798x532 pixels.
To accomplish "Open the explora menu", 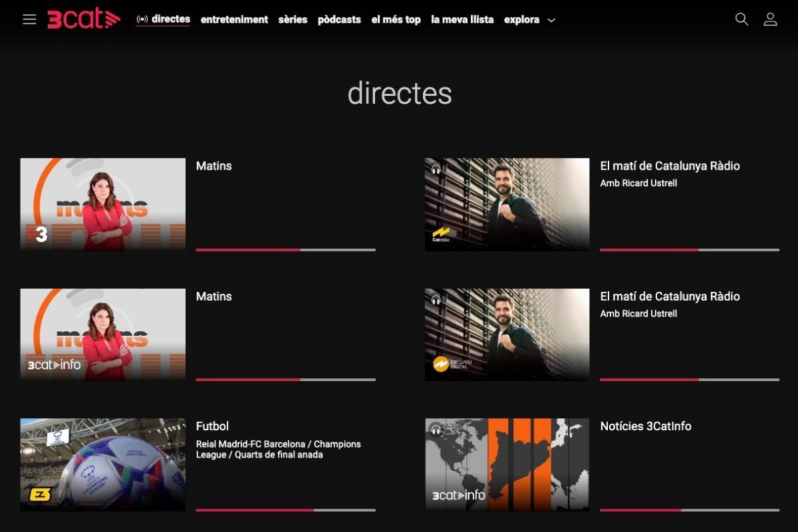I will coord(521,19).
